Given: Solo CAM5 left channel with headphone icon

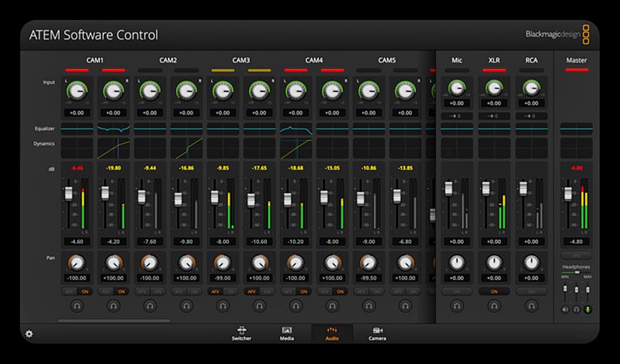Looking at the screenshot, I should tap(369, 306).
